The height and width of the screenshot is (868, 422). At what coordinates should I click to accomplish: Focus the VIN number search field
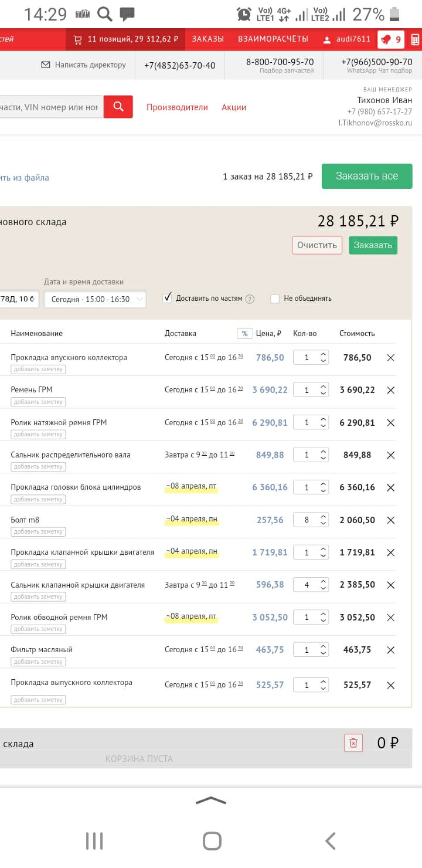pos(52,107)
